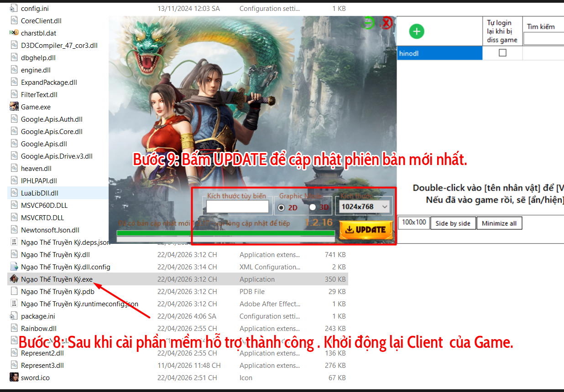564x392 pixels.
Task: Tick the auto re-login checkbox for hinodl
Action: [x=502, y=53]
